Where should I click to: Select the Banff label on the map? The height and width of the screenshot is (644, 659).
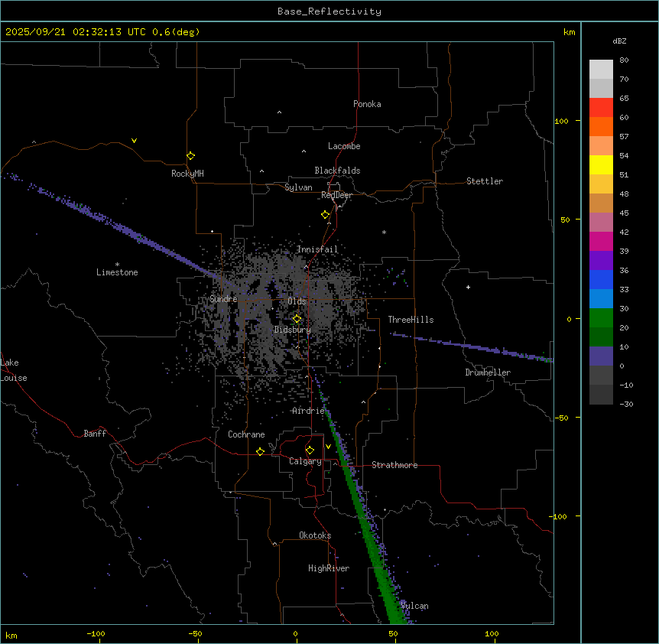coord(95,434)
